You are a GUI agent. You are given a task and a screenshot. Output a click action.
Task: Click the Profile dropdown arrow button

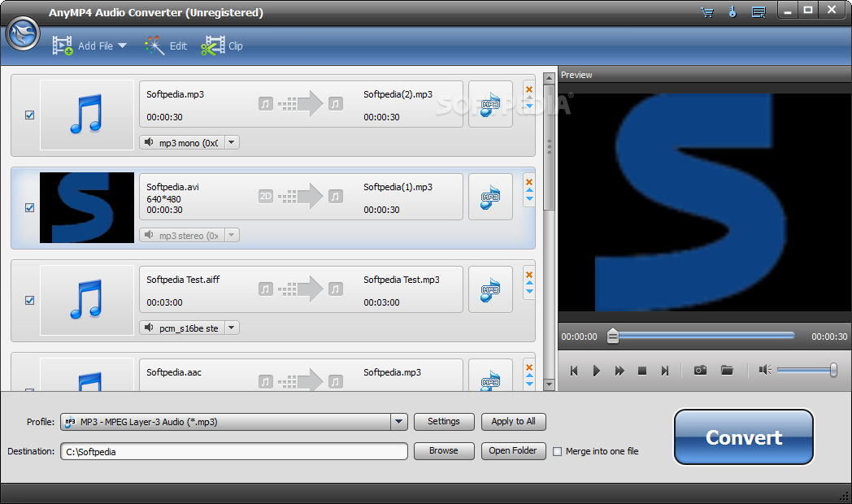[399, 421]
